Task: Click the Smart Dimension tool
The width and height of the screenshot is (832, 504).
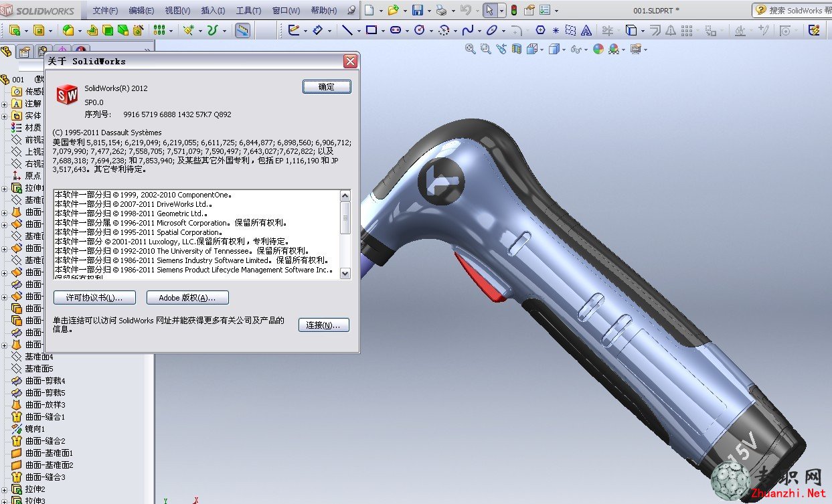Action: (317, 30)
